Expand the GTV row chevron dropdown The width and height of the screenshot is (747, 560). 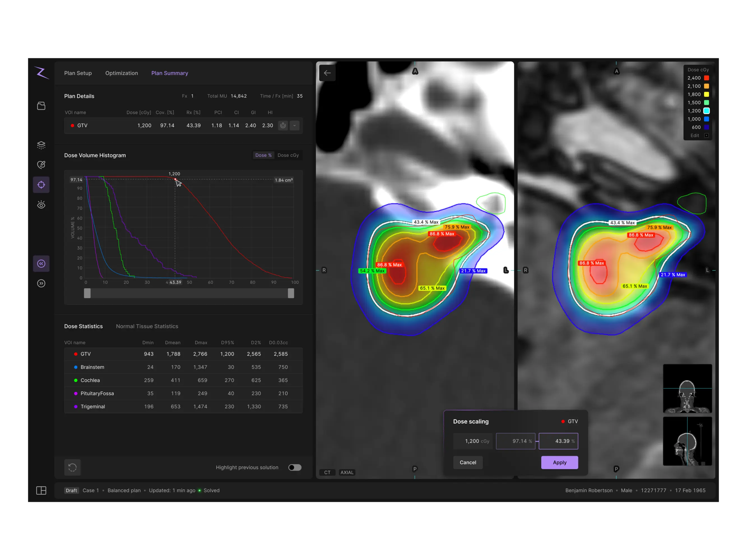(294, 125)
